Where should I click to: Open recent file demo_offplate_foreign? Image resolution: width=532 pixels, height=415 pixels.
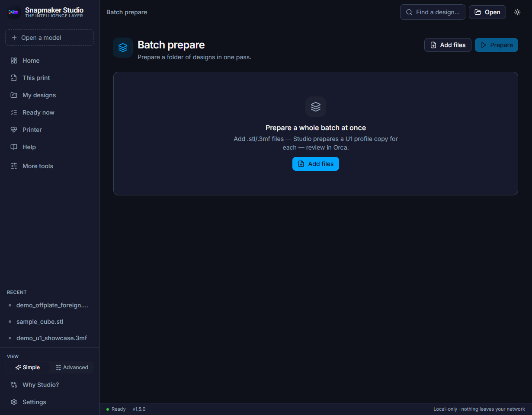tap(49, 305)
